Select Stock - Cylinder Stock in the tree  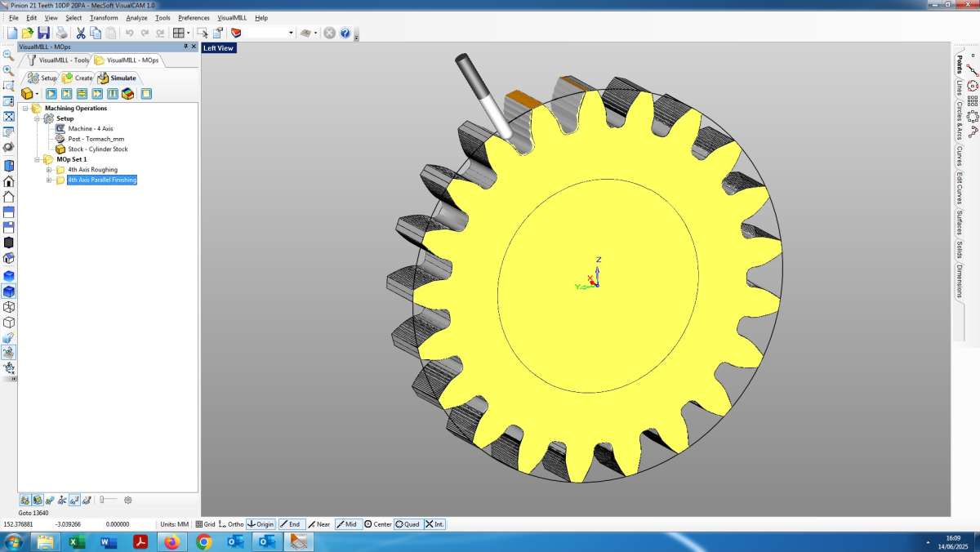click(91, 149)
